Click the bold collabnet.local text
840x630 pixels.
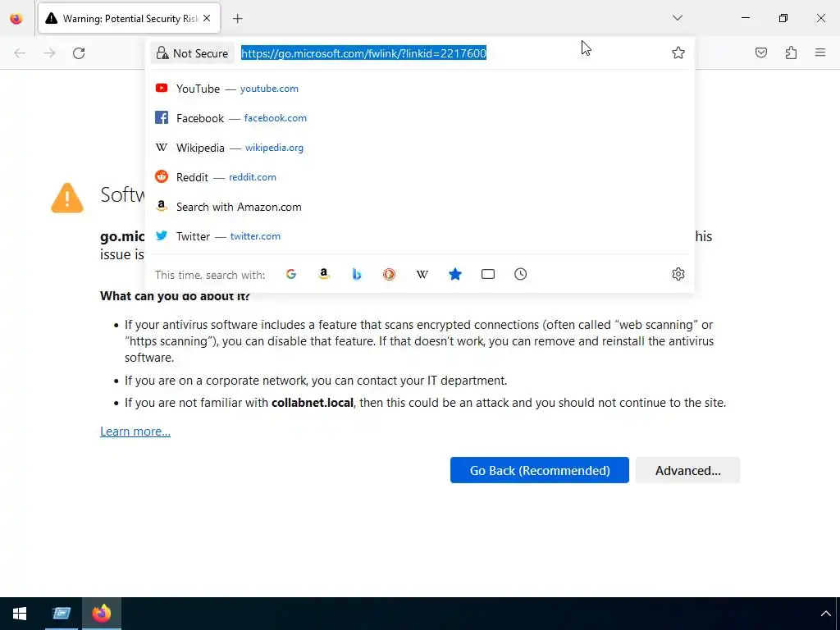[313, 403]
